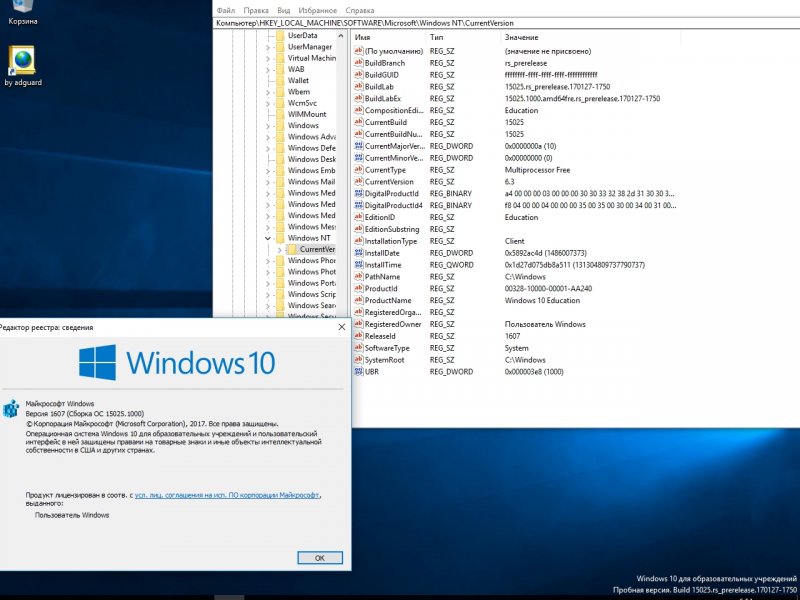Viewport: 800px width, 600px height.
Task: Select the CurrentBuild value icon
Action: (x=358, y=122)
